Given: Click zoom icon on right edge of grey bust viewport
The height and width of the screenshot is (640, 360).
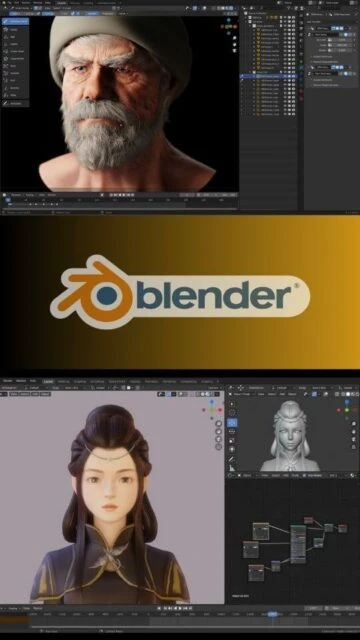Looking at the screenshot, I should (x=353, y=423).
